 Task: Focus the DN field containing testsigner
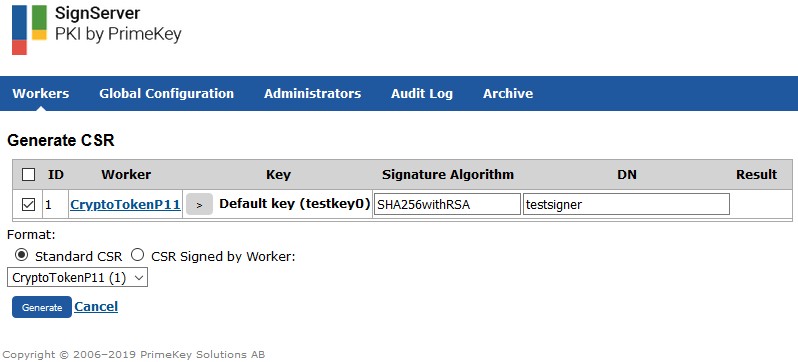coord(626,204)
